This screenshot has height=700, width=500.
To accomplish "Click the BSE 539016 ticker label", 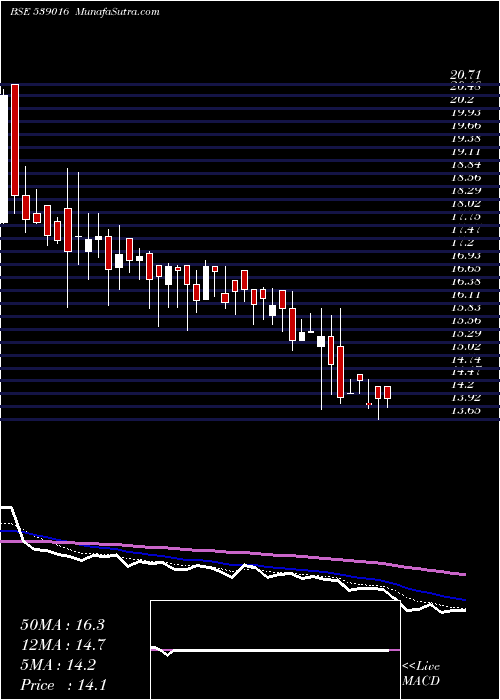I will coord(39,12).
